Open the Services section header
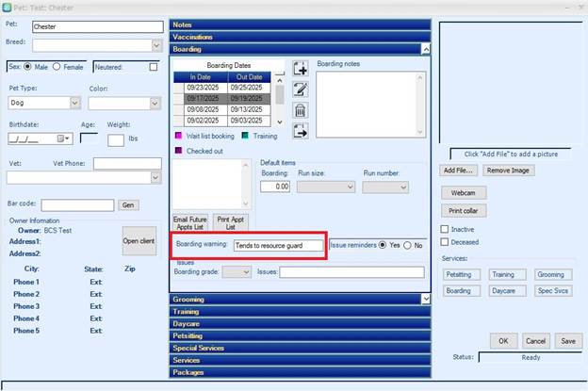The image size is (588, 391). coord(300,360)
